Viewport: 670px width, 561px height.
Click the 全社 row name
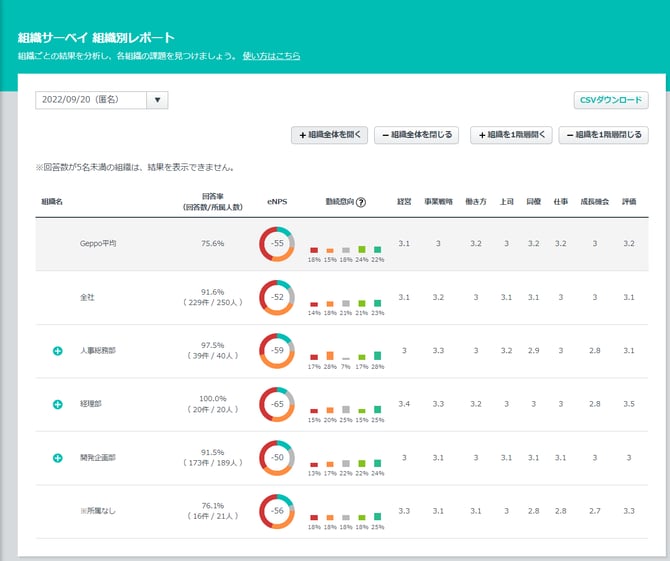pos(87,297)
